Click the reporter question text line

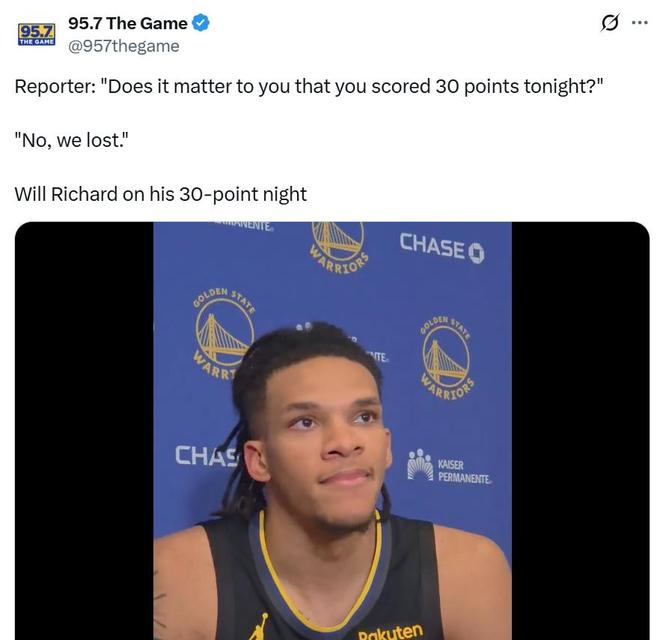(x=309, y=86)
